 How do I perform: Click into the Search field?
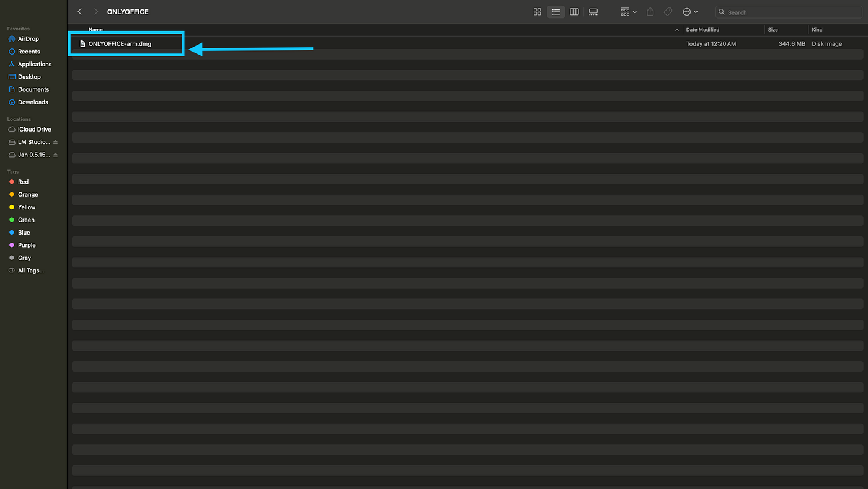[788, 12]
